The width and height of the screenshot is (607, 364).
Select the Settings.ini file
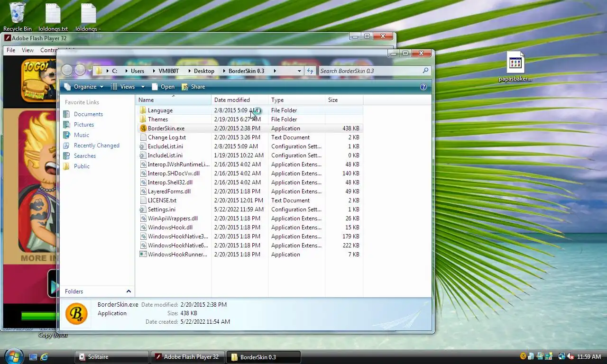point(161,209)
